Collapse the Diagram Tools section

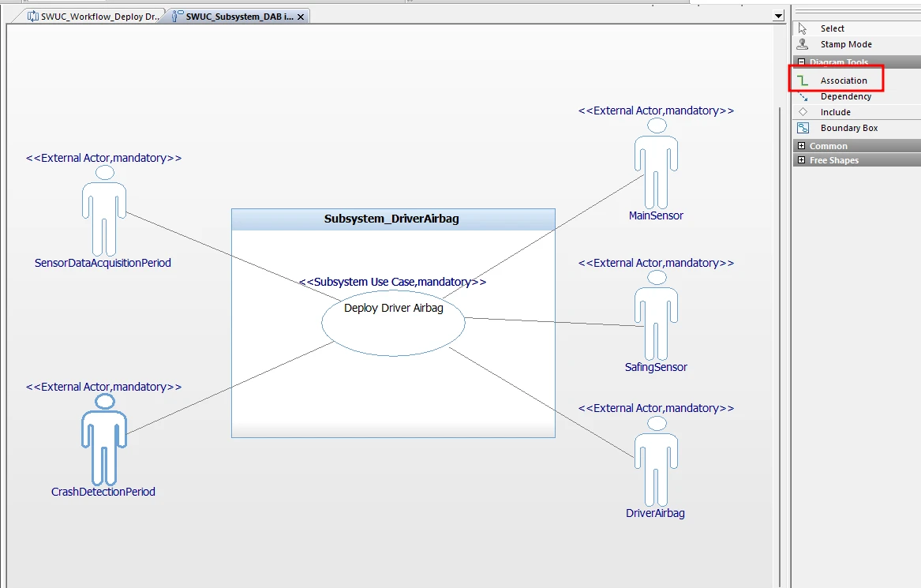[801, 62]
